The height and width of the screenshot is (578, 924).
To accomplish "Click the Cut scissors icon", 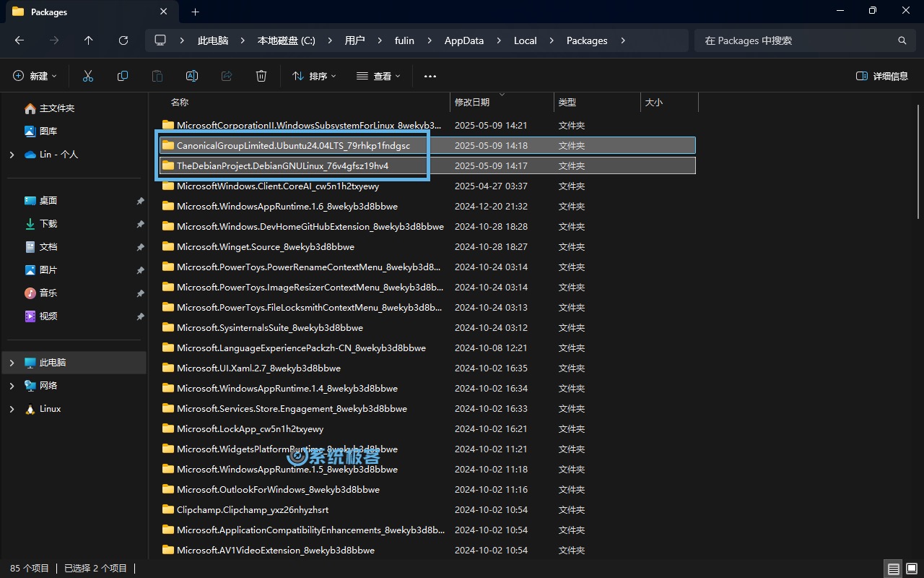I will pyautogui.click(x=88, y=76).
